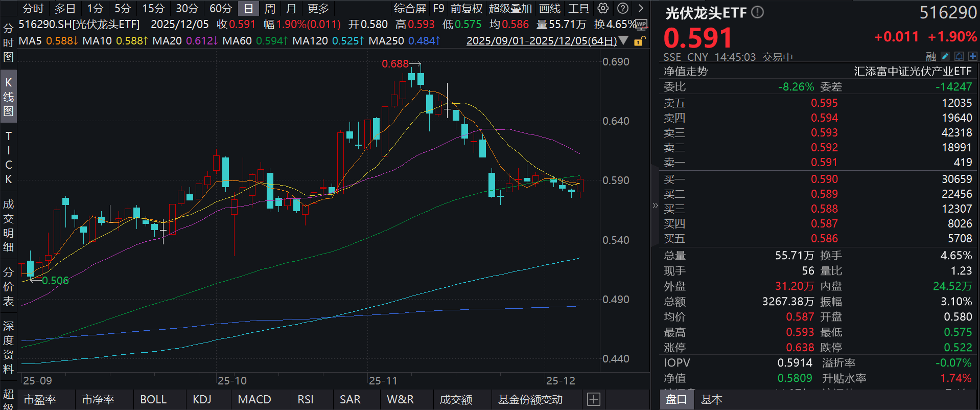Viewport: 980px width, 410px height.
Task: Toggle the date range lock icon
Action: [x=639, y=41]
